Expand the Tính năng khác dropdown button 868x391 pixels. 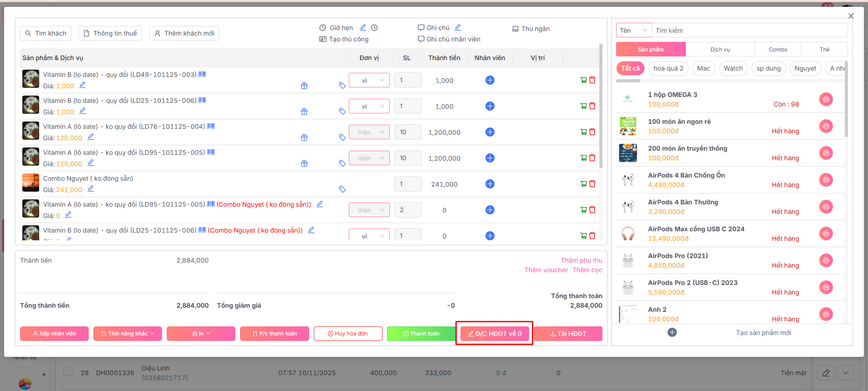point(128,334)
